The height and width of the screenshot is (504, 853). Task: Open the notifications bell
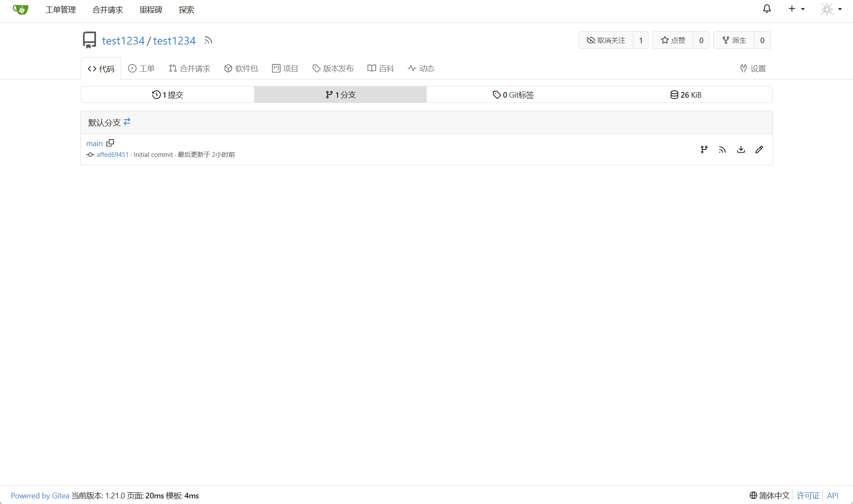[x=767, y=9]
